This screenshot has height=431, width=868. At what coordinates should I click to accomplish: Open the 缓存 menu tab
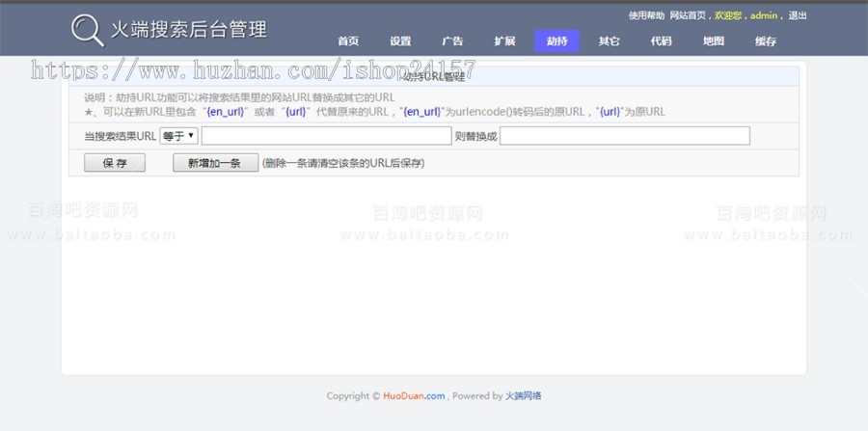(x=766, y=40)
